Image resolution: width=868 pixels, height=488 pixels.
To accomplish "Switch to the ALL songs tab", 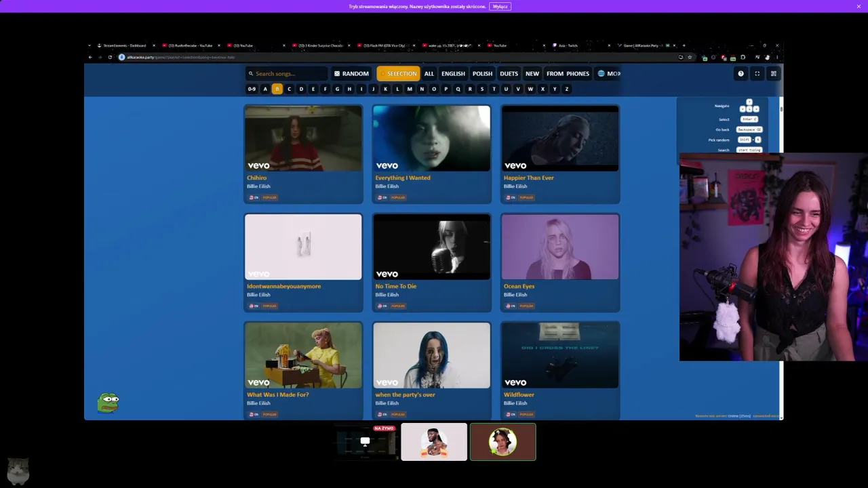I will click(429, 74).
